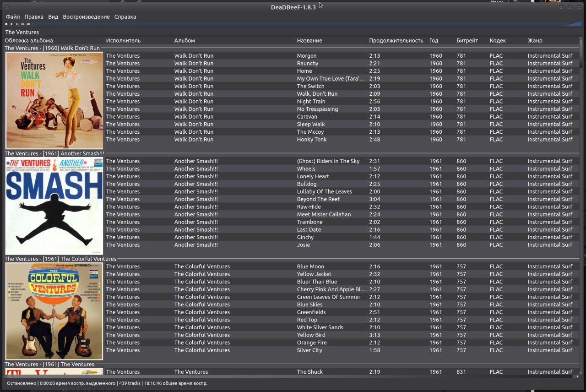
Task: Select The Ventures playlist tab
Action: [22, 32]
